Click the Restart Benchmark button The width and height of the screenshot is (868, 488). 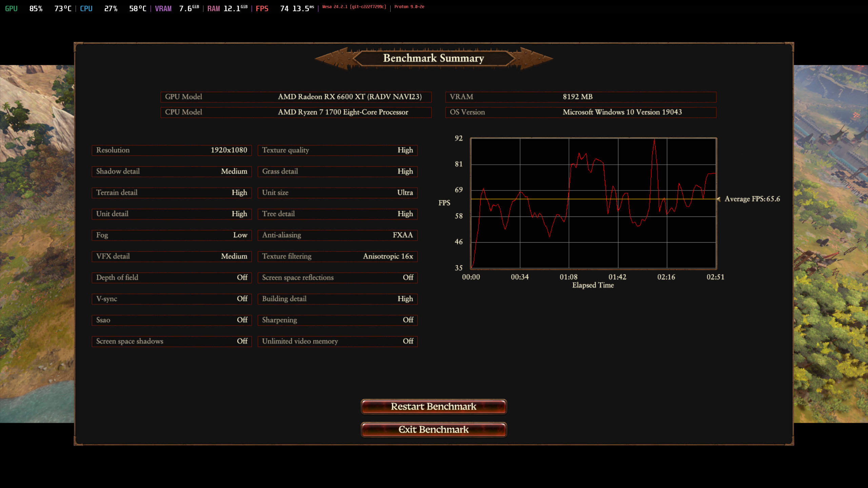click(x=434, y=406)
